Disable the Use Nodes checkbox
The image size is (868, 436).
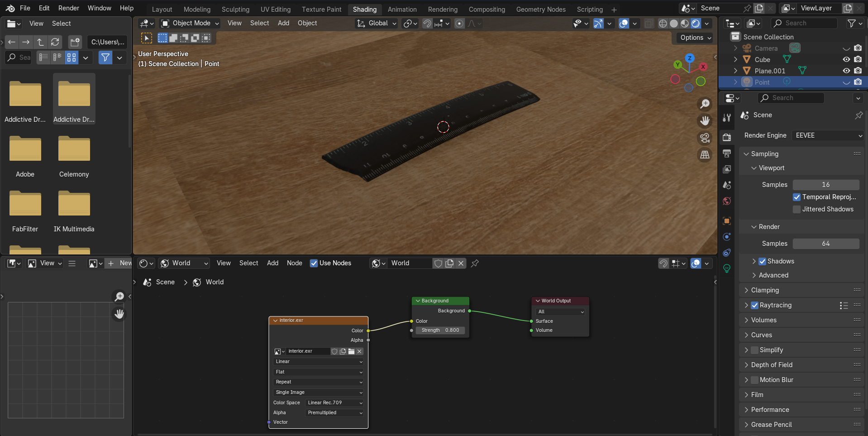(314, 263)
